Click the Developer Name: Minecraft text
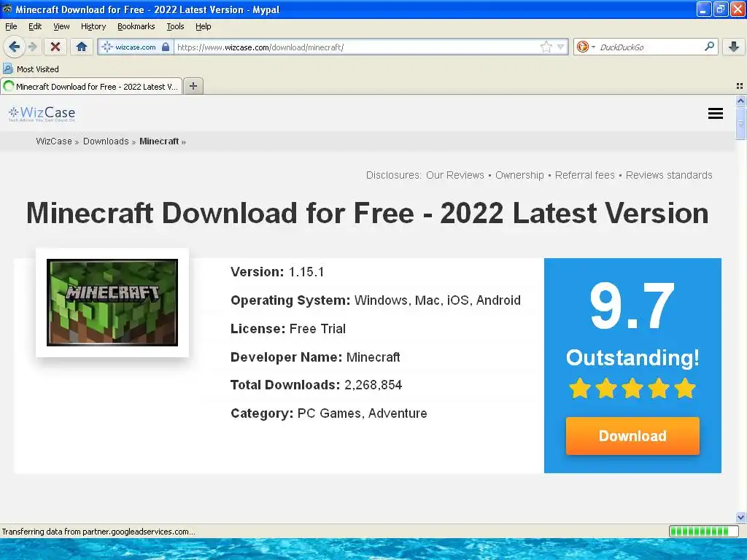This screenshot has height=560, width=747. pyautogui.click(x=315, y=357)
